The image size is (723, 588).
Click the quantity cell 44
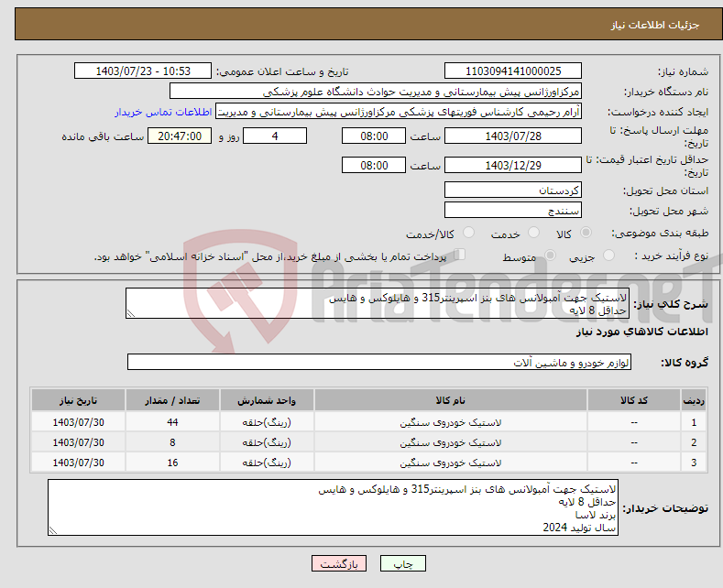[x=172, y=422]
